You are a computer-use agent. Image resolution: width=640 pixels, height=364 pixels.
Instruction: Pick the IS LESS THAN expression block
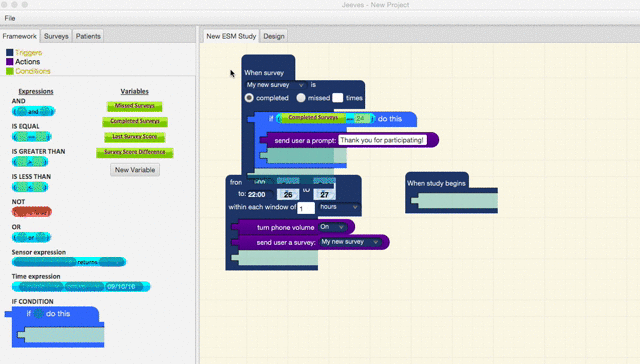click(x=30, y=187)
